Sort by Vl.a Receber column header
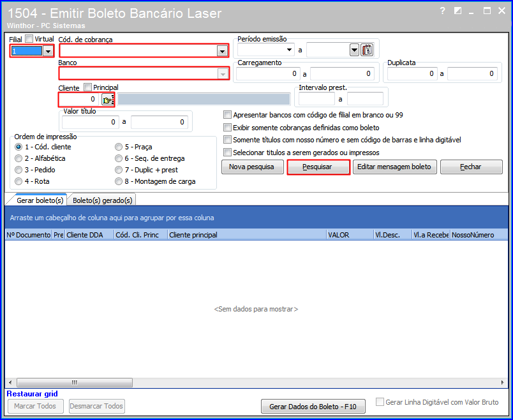This screenshot has width=513, height=420. point(431,235)
